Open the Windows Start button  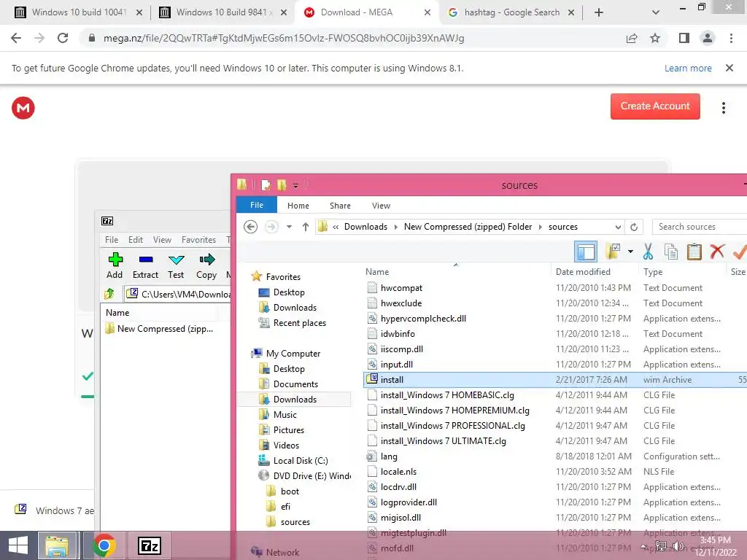tap(18, 545)
